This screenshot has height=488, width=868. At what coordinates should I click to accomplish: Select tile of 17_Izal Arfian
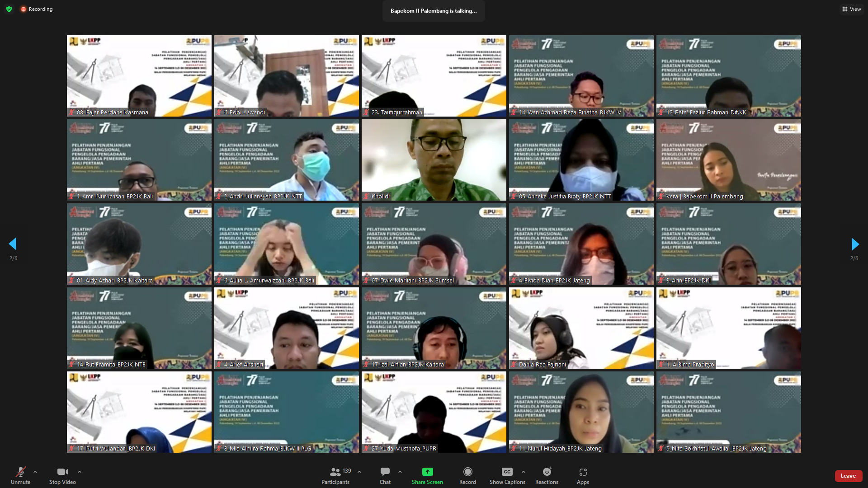click(434, 328)
